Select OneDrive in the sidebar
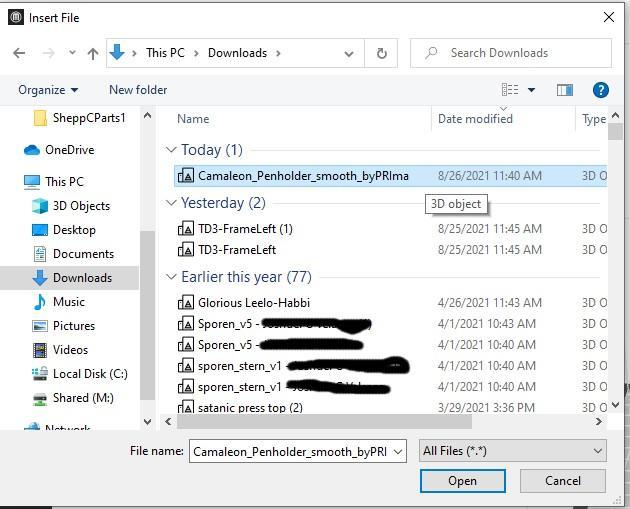This screenshot has height=509, width=630. [59, 150]
